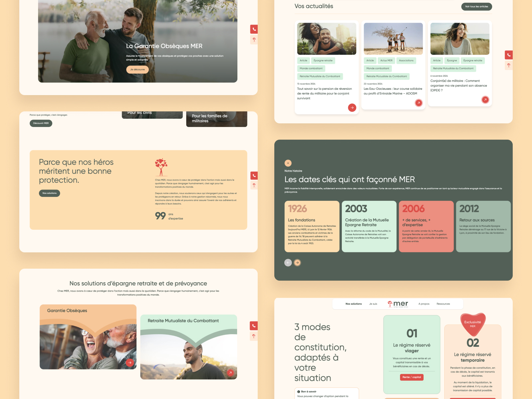Click the red arrow on the Garantie Obsèques card
Image resolution: width=532 pixels, height=399 pixels.
pos(130,363)
